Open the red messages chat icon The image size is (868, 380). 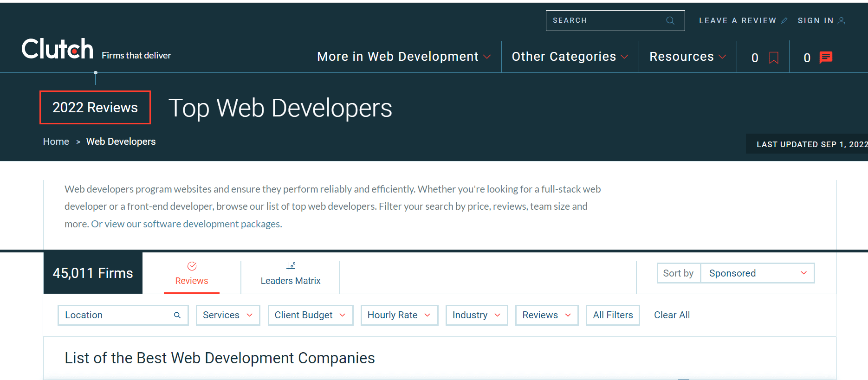(x=826, y=58)
